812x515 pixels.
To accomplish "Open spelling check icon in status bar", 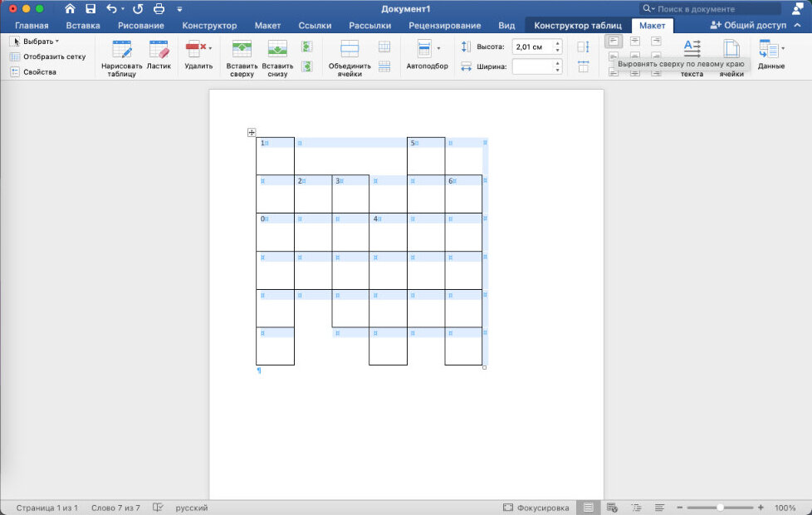I will coord(158,508).
